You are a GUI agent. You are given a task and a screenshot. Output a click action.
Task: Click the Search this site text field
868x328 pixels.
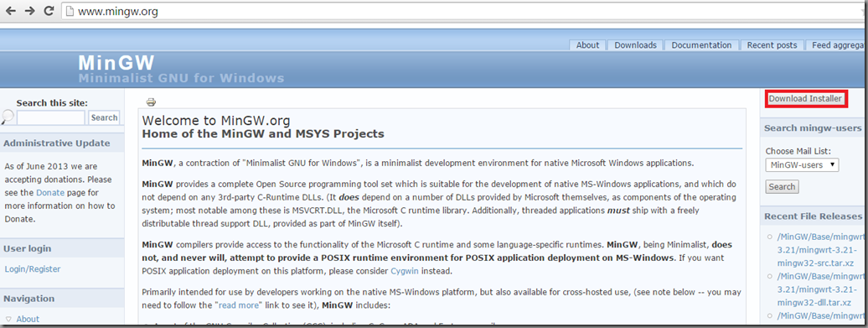tap(51, 117)
